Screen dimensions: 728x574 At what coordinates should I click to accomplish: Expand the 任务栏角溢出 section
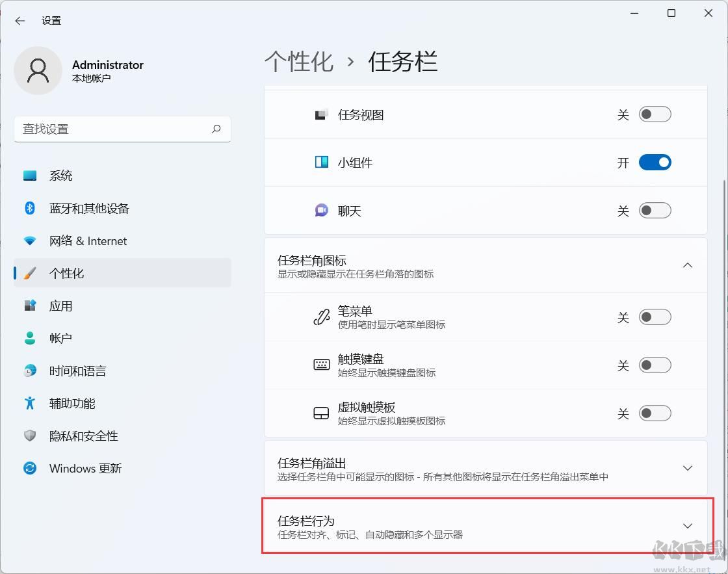tap(687, 467)
